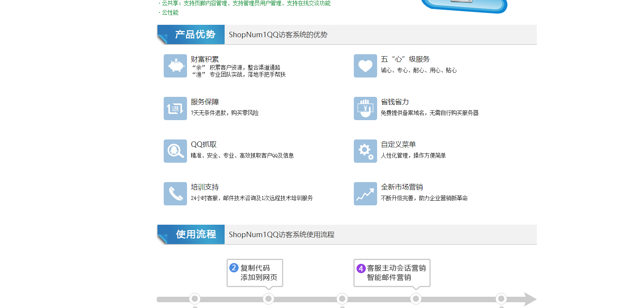644x308 pixels.
Task: Click the 省钱省力 heading
Action: coord(395,102)
